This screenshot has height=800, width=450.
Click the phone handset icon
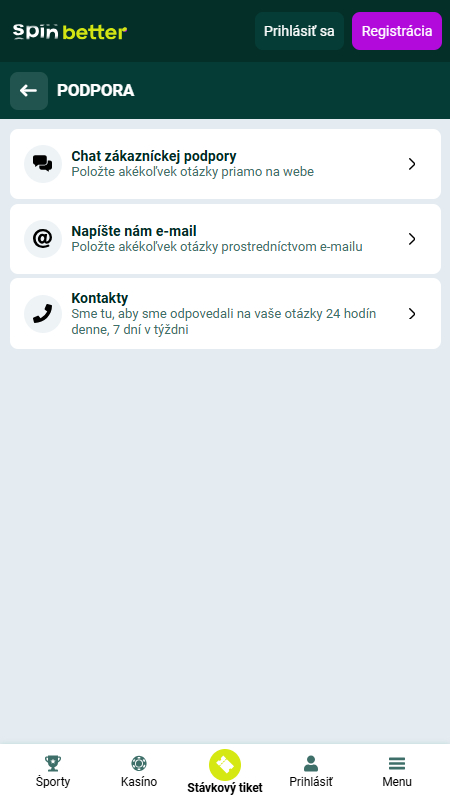point(43,314)
